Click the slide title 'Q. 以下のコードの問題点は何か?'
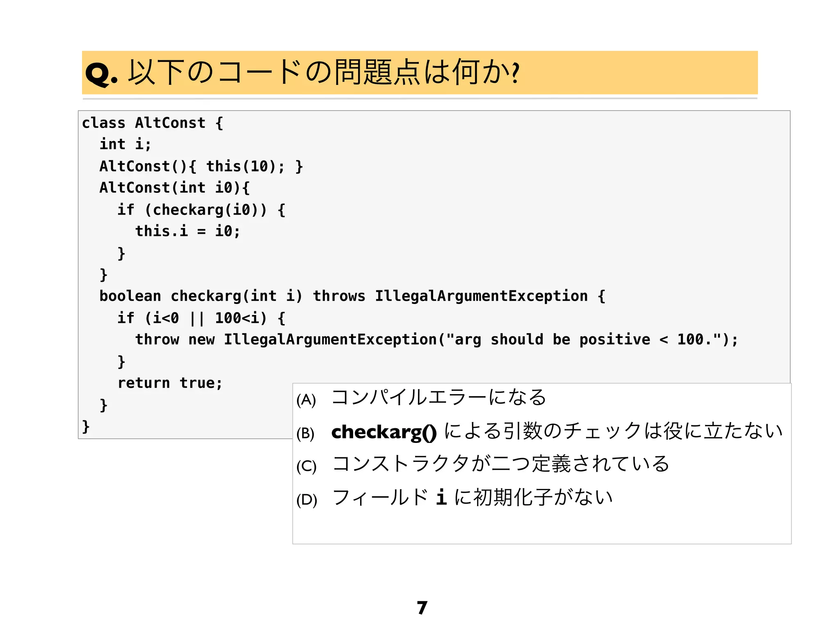 click(303, 73)
